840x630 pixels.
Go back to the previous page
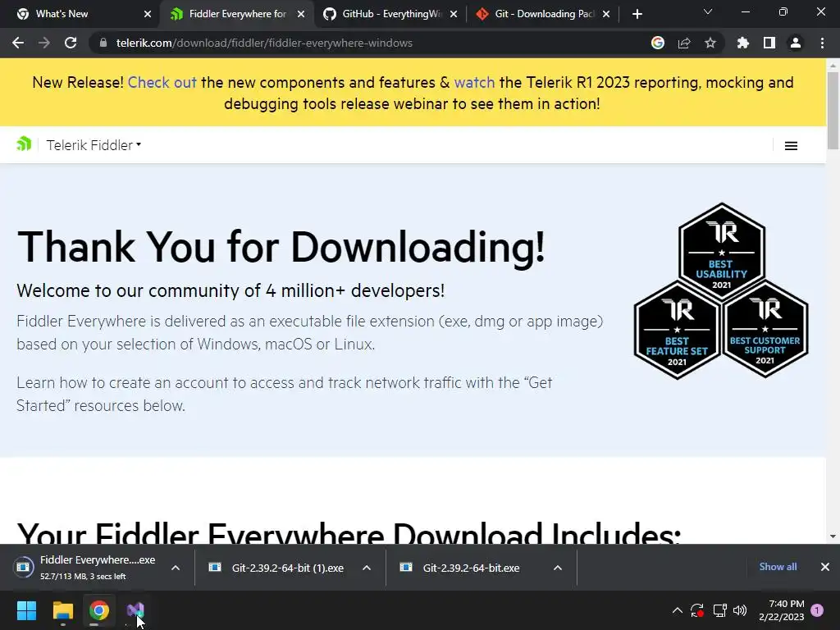[x=18, y=43]
